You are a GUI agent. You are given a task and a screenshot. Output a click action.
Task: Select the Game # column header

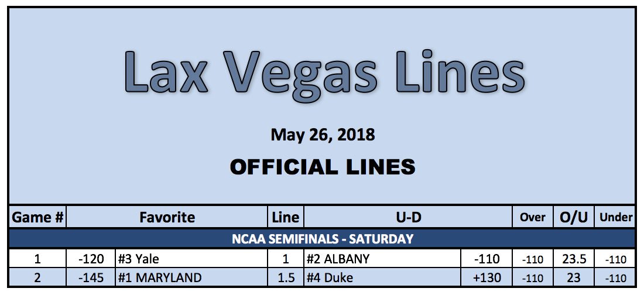click(x=38, y=218)
